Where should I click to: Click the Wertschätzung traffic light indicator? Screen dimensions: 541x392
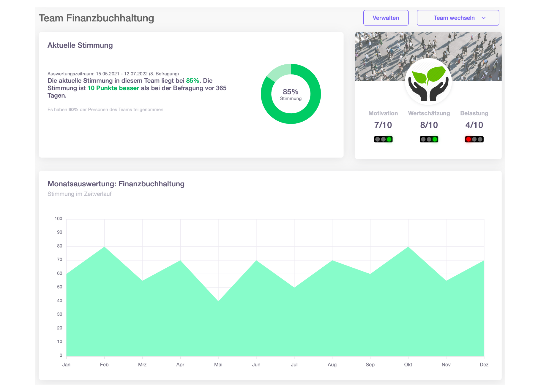point(429,139)
